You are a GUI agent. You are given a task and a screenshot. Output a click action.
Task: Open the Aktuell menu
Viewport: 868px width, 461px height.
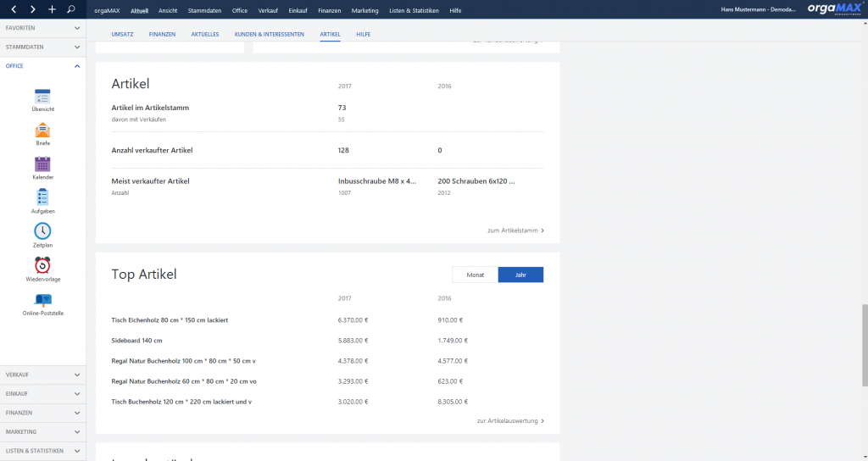tap(140, 10)
